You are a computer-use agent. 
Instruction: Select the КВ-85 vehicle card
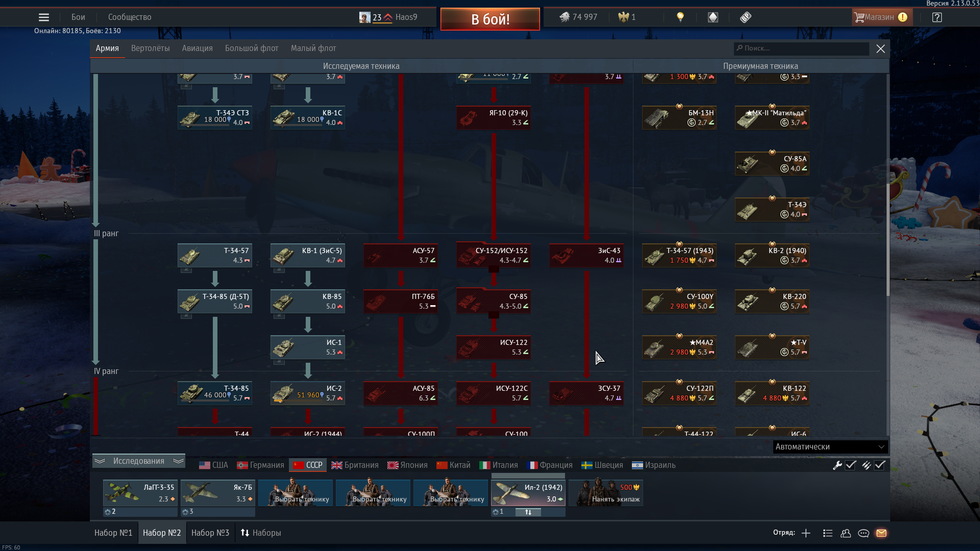pyautogui.click(x=307, y=302)
